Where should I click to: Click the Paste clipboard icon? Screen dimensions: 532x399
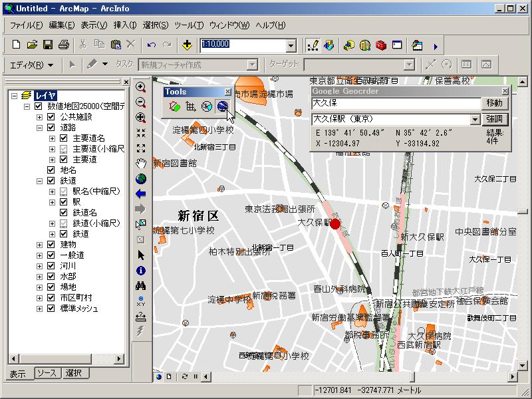pos(115,45)
